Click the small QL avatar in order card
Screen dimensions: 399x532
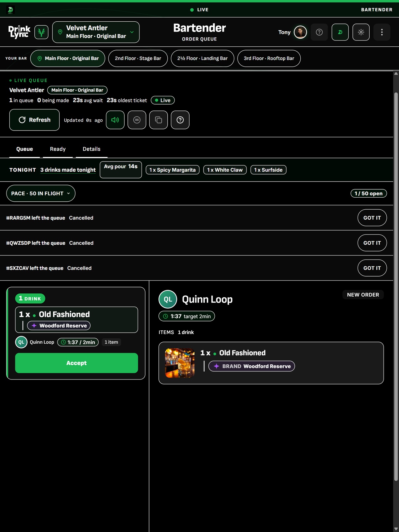(x=21, y=342)
